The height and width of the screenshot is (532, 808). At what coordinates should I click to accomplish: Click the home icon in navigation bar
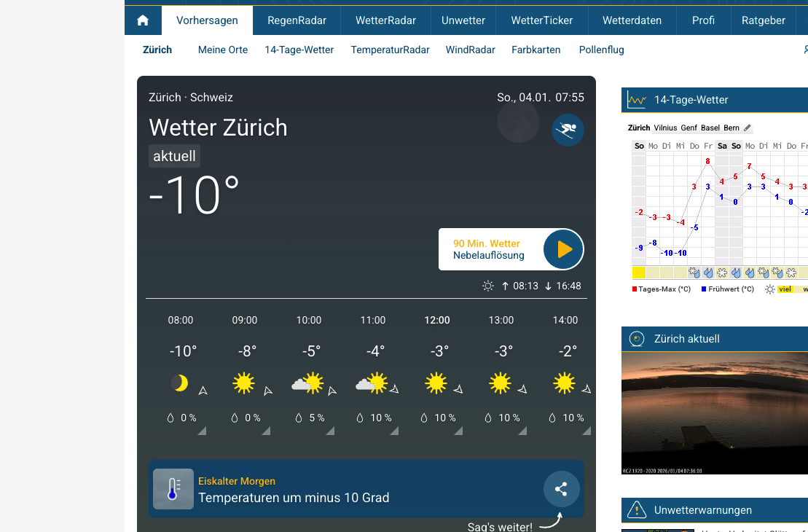143,20
